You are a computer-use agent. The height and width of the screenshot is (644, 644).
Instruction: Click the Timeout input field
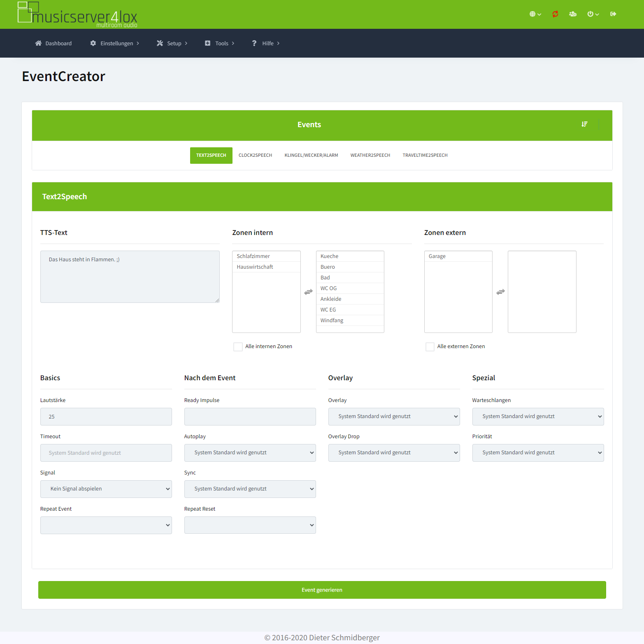pos(106,453)
